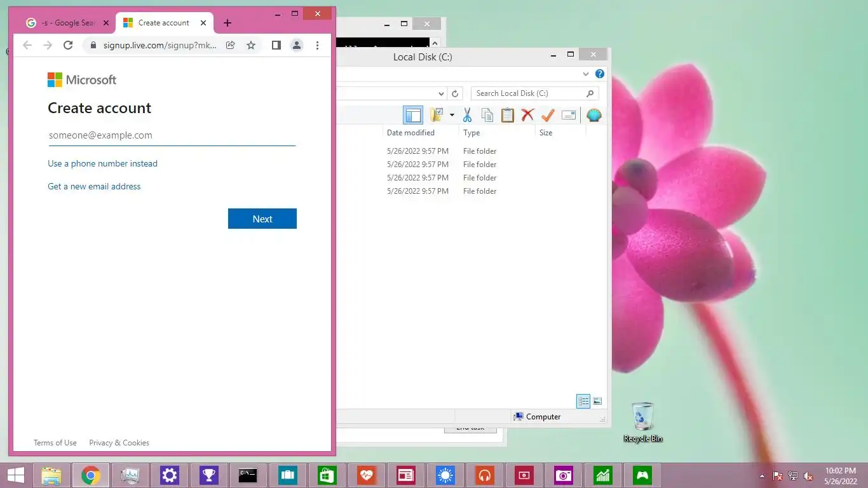Open PC Settings gear in the taskbar
This screenshot has height=488, width=868.
(170, 475)
